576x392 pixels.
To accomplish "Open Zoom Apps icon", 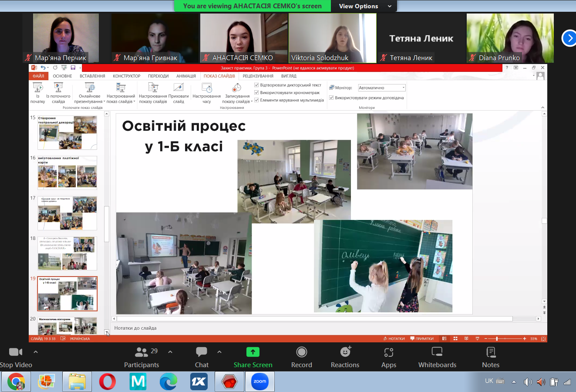I will (x=389, y=352).
